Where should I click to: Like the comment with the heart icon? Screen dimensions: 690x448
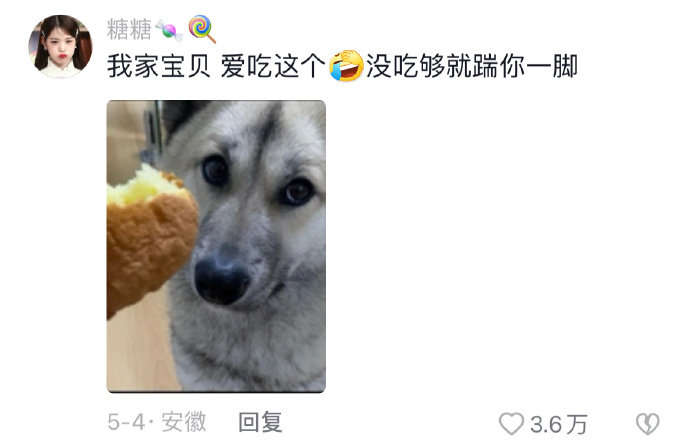coord(511,423)
